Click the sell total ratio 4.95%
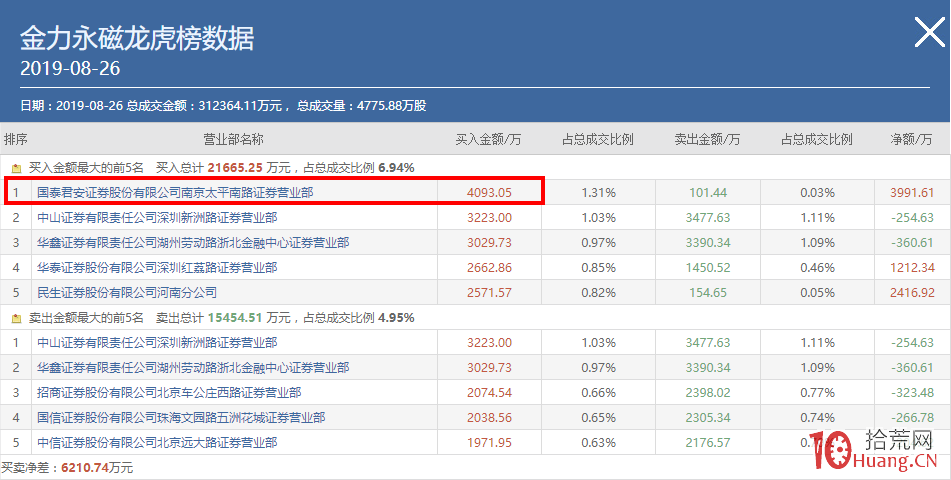This screenshot has width=951, height=480. pos(397,317)
